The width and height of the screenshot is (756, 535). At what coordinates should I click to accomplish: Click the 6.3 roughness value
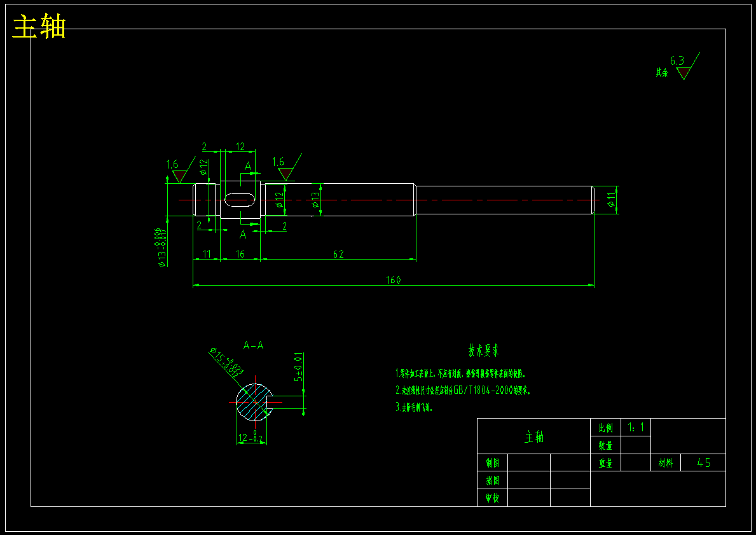pyautogui.click(x=677, y=61)
